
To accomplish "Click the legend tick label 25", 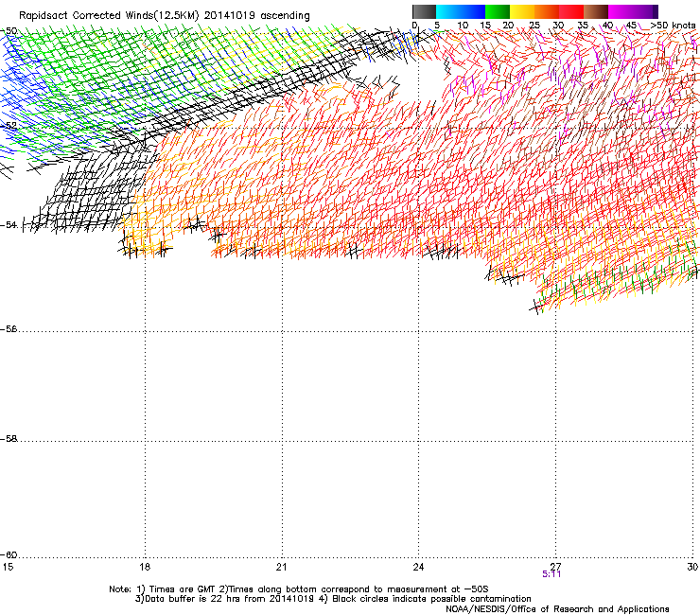I will [x=534, y=25].
